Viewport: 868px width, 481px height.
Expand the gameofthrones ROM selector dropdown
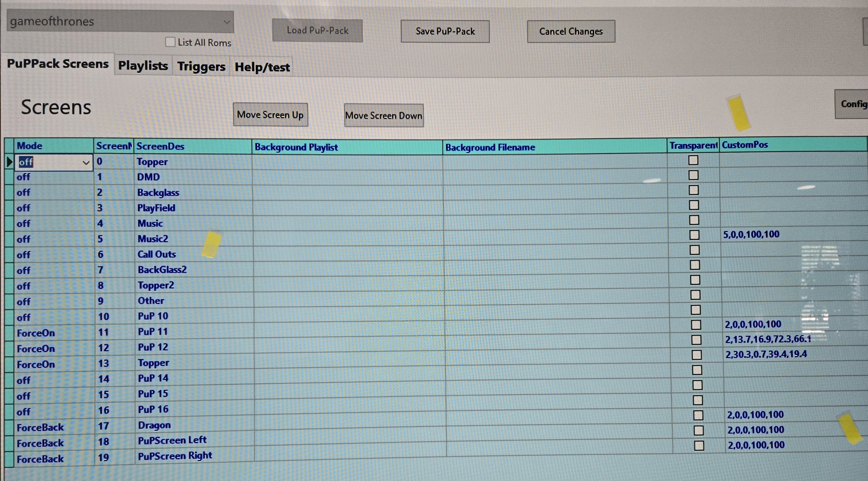click(x=227, y=22)
